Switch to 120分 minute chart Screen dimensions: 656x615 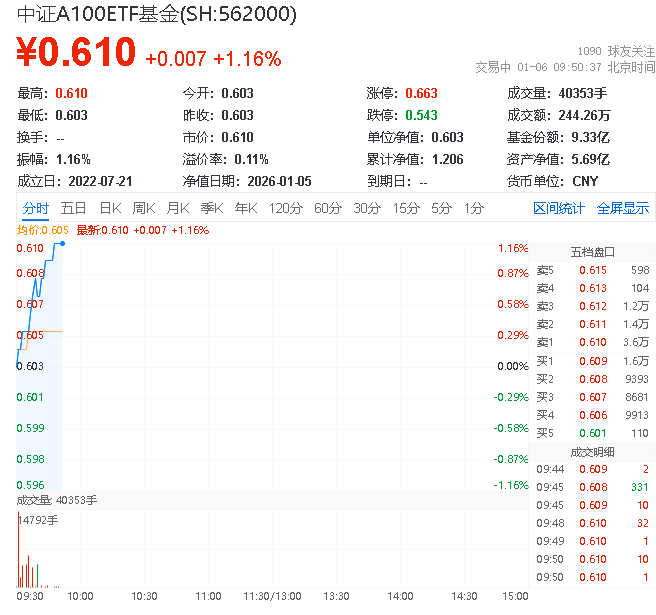click(x=285, y=208)
